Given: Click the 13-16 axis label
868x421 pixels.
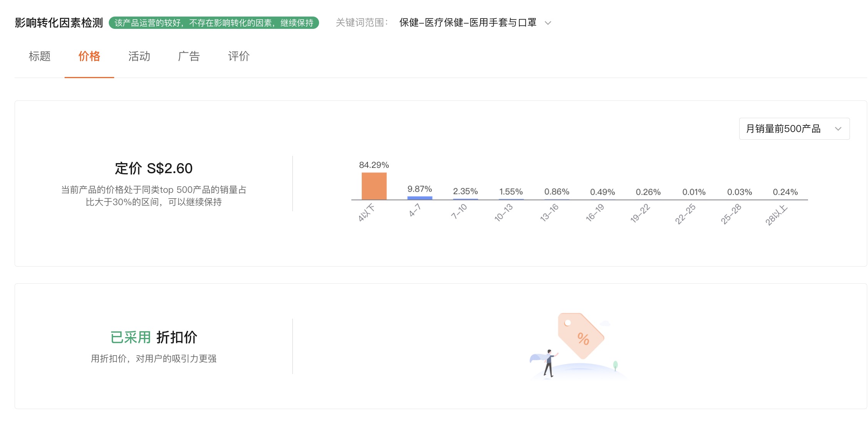Looking at the screenshot, I should click(x=549, y=213).
